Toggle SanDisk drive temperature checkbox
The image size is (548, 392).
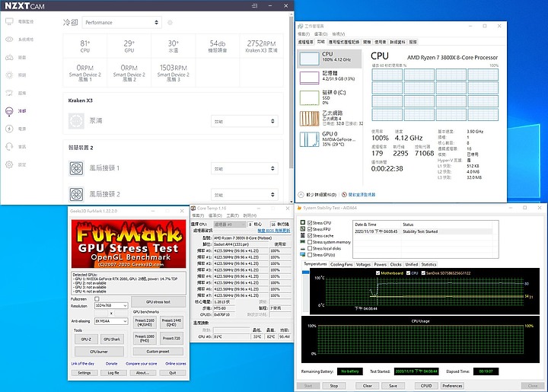click(x=423, y=272)
